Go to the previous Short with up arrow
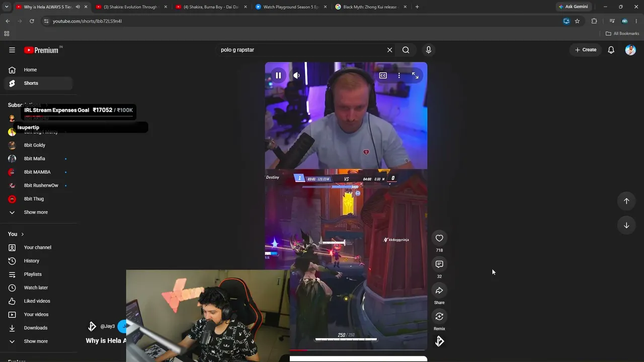The width and height of the screenshot is (644, 362). click(x=626, y=201)
